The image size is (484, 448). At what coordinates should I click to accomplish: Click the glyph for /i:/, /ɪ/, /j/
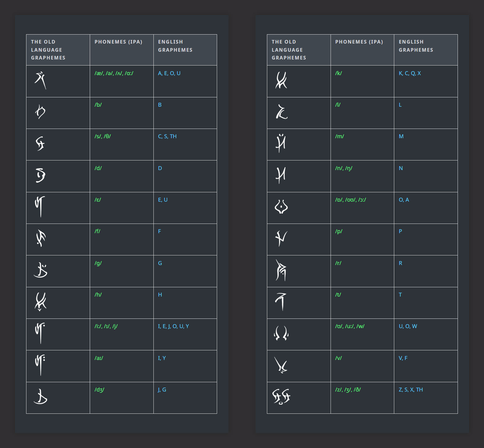click(40, 333)
